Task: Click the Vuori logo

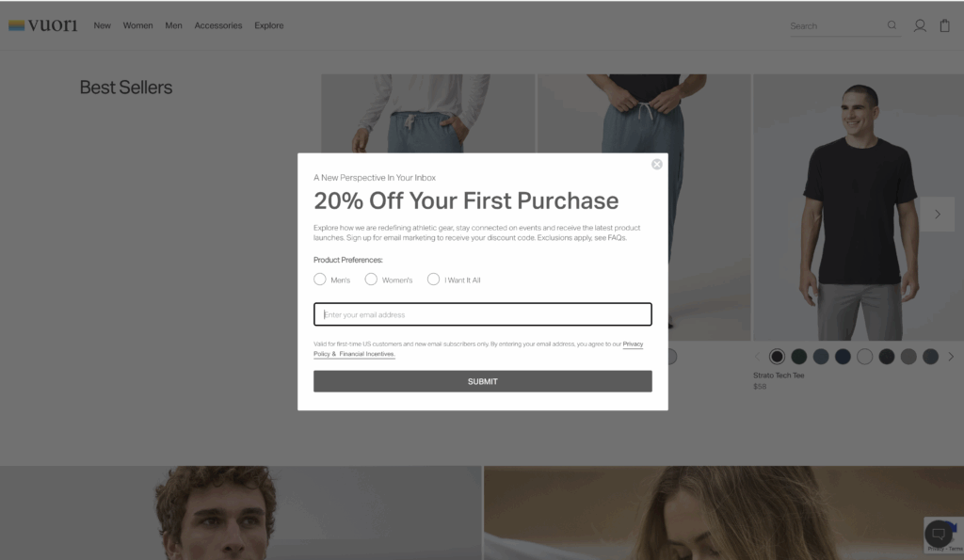Action: pyautogui.click(x=43, y=25)
